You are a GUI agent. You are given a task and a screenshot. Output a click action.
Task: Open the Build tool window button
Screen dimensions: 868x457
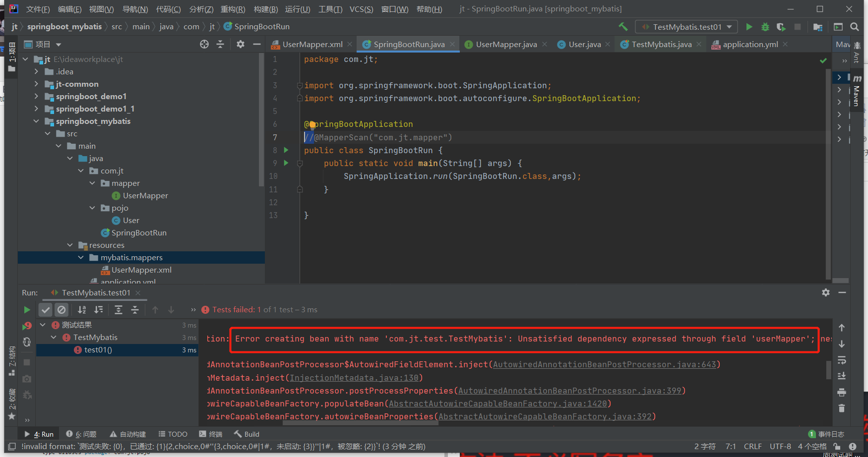point(247,434)
